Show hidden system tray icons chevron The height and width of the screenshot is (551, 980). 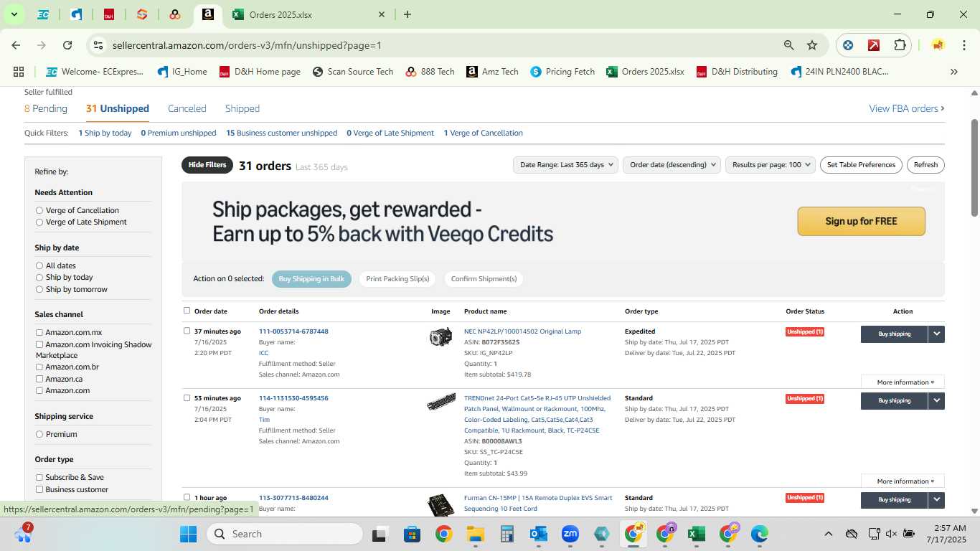point(828,534)
